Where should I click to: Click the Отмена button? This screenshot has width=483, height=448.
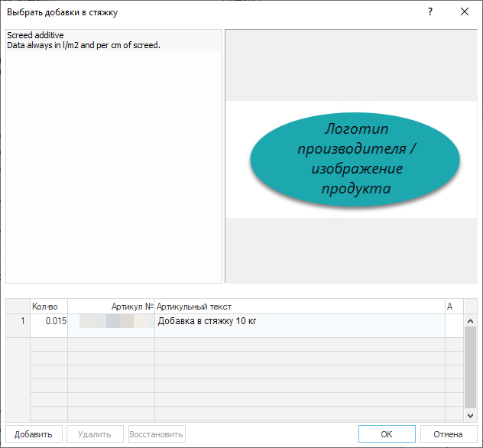pyautogui.click(x=448, y=434)
